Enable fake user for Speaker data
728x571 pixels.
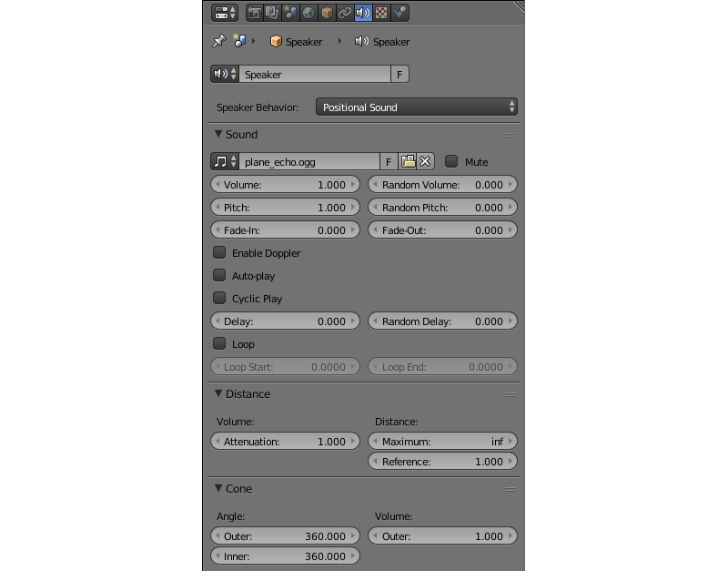pos(399,74)
